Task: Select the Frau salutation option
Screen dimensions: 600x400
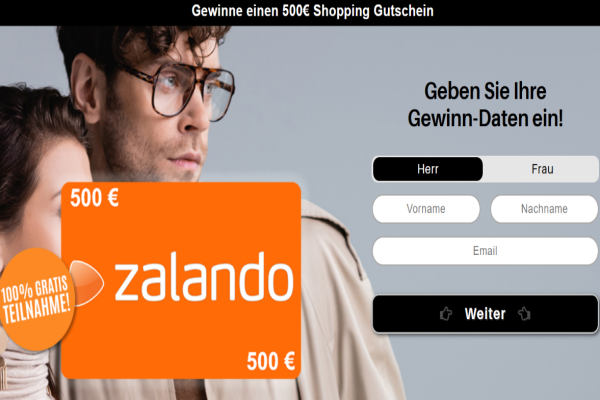Action: (x=541, y=169)
